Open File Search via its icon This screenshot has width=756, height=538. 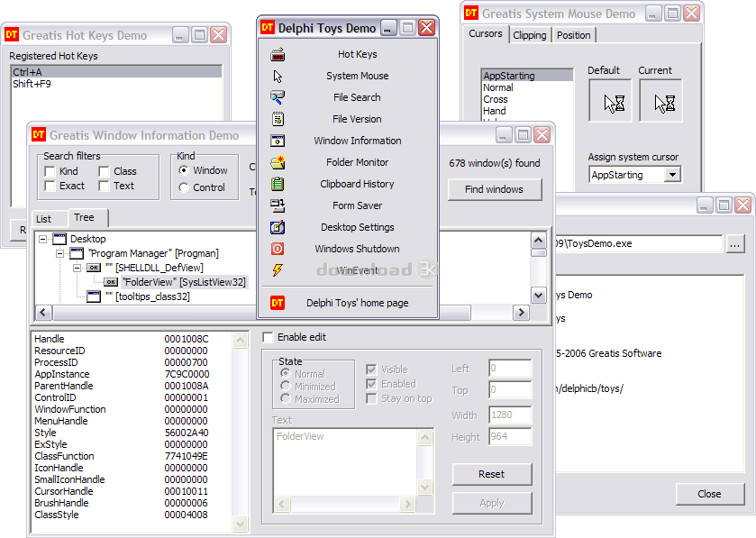(278, 97)
